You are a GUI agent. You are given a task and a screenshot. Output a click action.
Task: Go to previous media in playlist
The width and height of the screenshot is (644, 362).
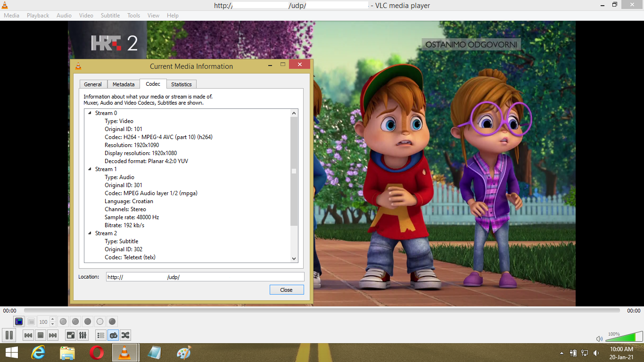click(x=28, y=335)
